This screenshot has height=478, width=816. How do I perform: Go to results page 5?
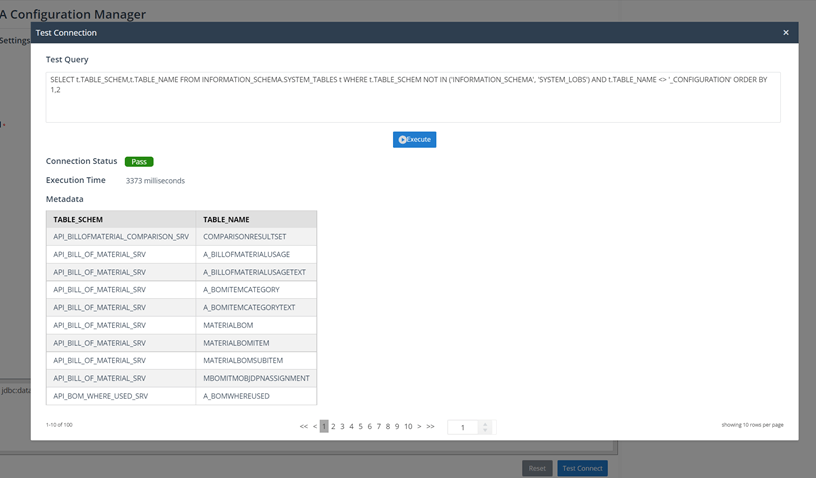coord(360,427)
